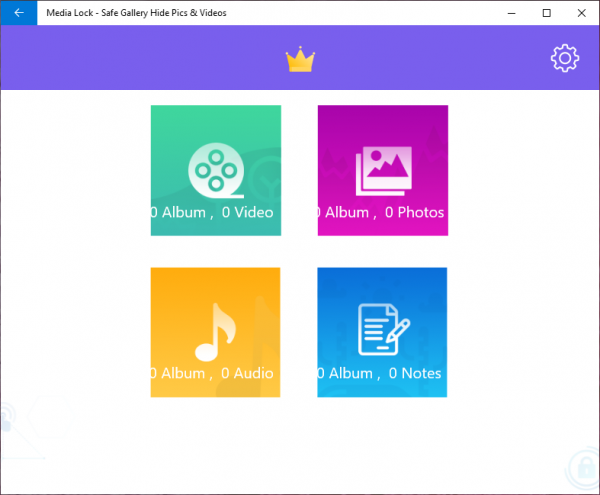Close the Media Lock window
The height and width of the screenshot is (495, 600).
[582, 13]
